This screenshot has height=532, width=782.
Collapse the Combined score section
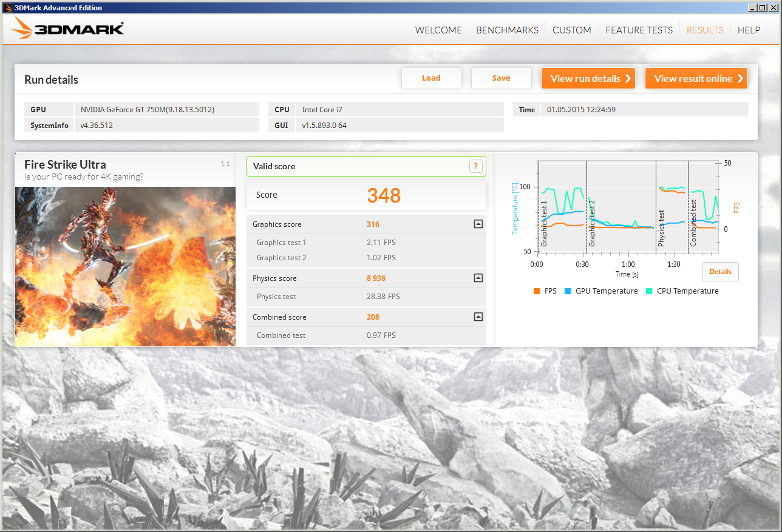pyautogui.click(x=478, y=317)
